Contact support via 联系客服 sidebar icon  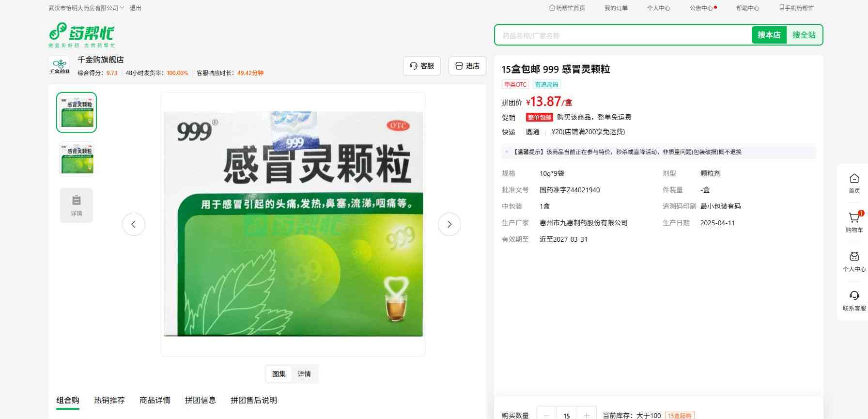pos(854,300)
